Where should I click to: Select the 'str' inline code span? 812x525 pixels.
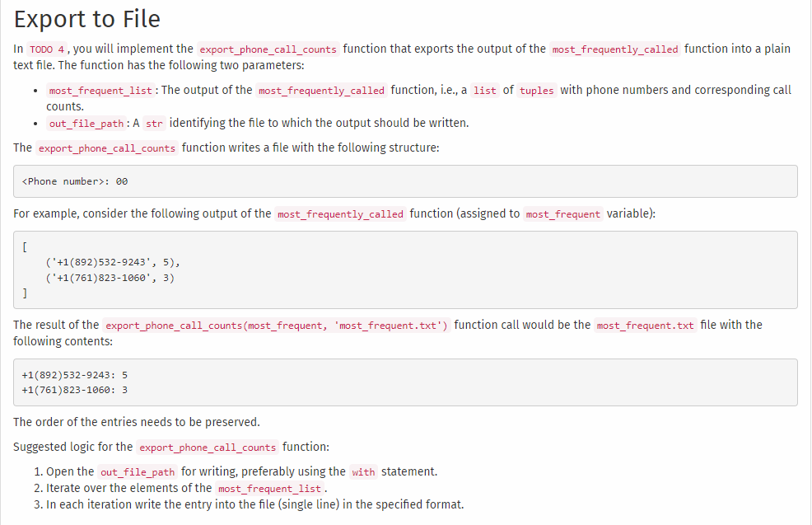[x=154, y=123]
